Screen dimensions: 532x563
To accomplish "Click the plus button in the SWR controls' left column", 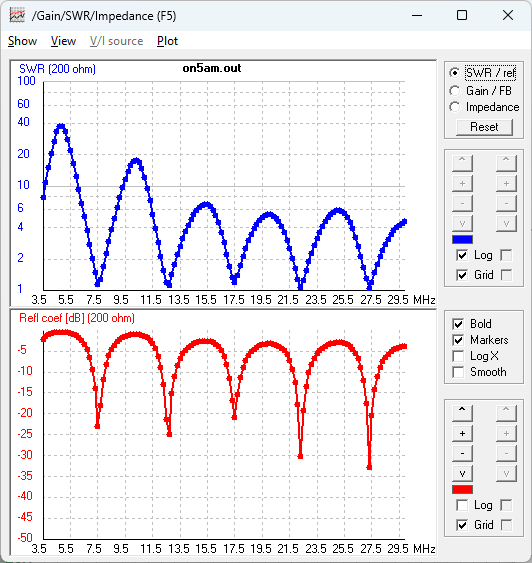I will click(x=462, y=183).
